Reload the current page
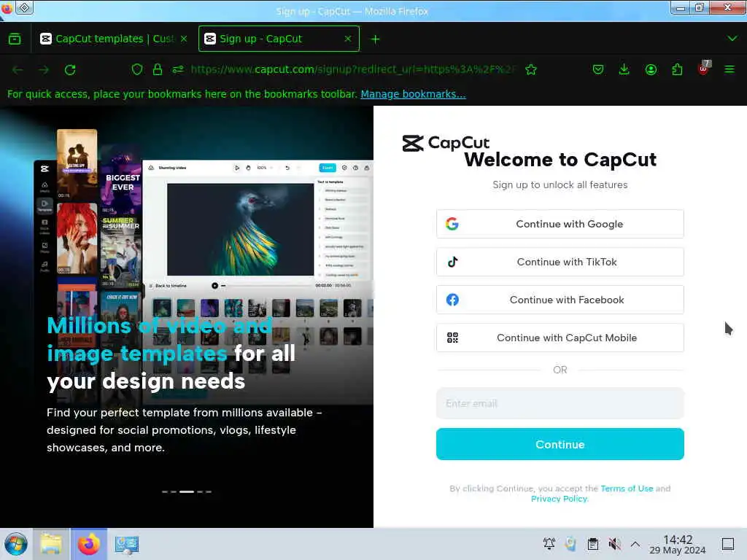 coord(70,70)
